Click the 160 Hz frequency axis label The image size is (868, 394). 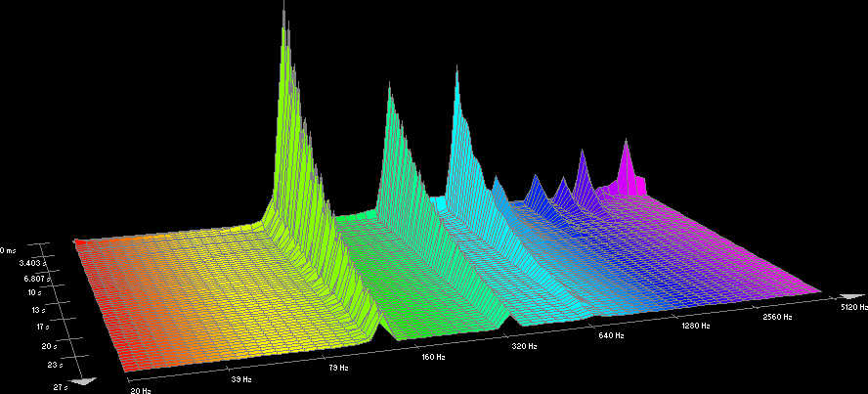pyautogui.click(x=433, y=357)
